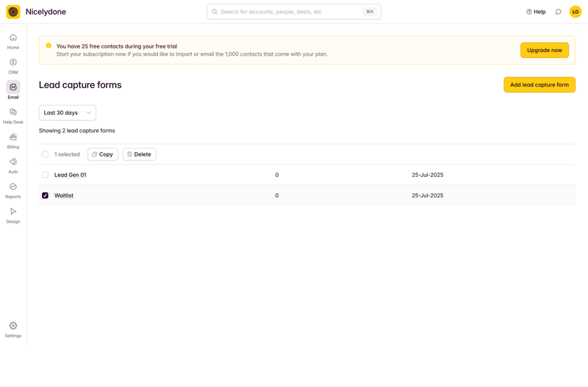The image size is (588, 387).
Task: Click the Nicelydone logo icon
Action: 13,12
